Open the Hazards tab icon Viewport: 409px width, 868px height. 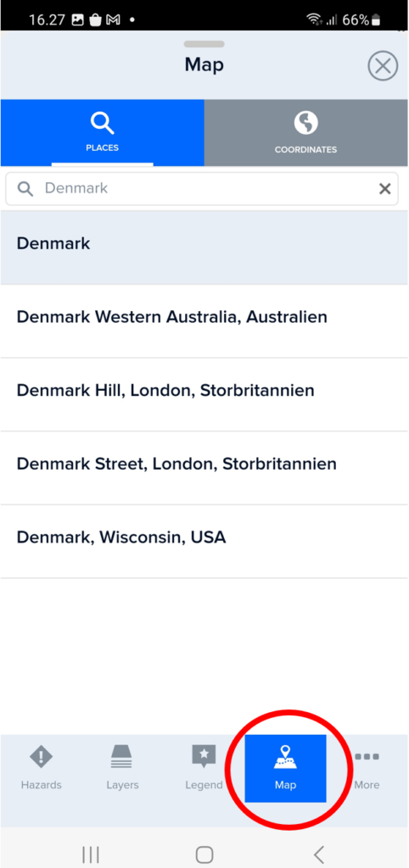41,757
